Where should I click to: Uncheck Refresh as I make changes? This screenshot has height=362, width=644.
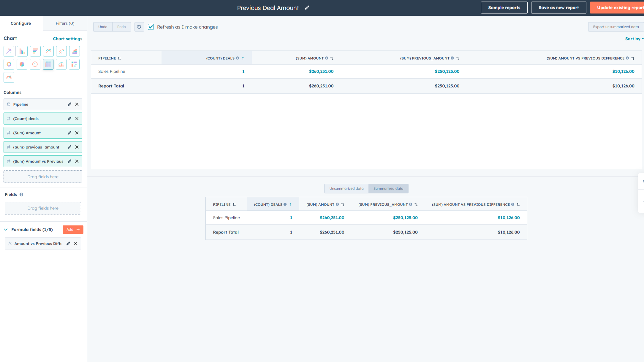151,27
